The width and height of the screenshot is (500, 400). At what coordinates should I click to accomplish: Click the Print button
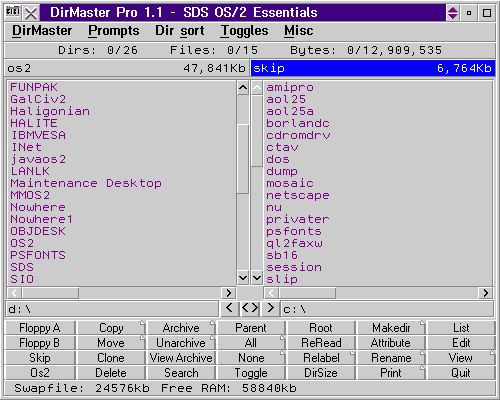click(391, 373)
